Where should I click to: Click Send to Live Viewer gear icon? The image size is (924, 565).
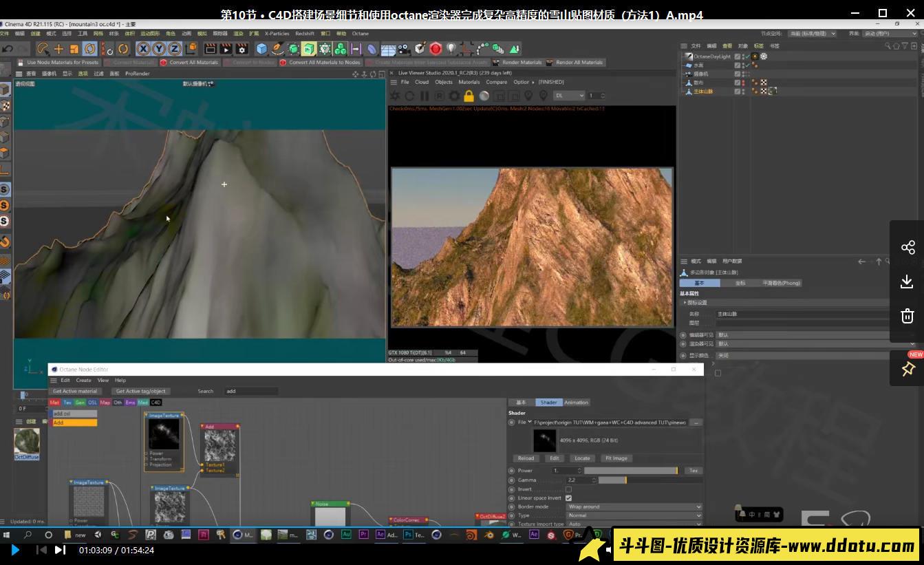[395, 96]
